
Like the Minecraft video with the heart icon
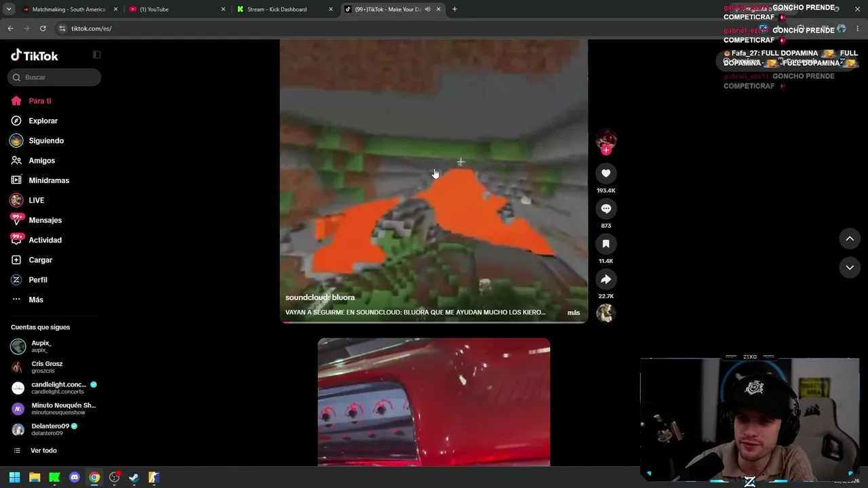pyautogui.click(x=606, y=174)
